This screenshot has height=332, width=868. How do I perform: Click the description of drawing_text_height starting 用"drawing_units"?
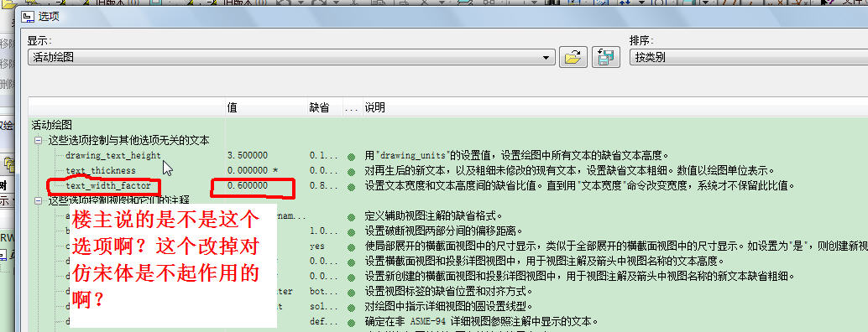(x=517, y=155)
